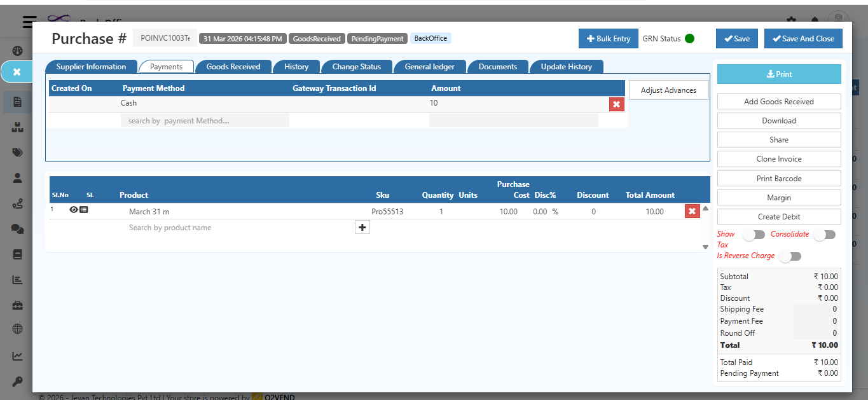Remove product March 31 m using red X

tap(692, 211)
